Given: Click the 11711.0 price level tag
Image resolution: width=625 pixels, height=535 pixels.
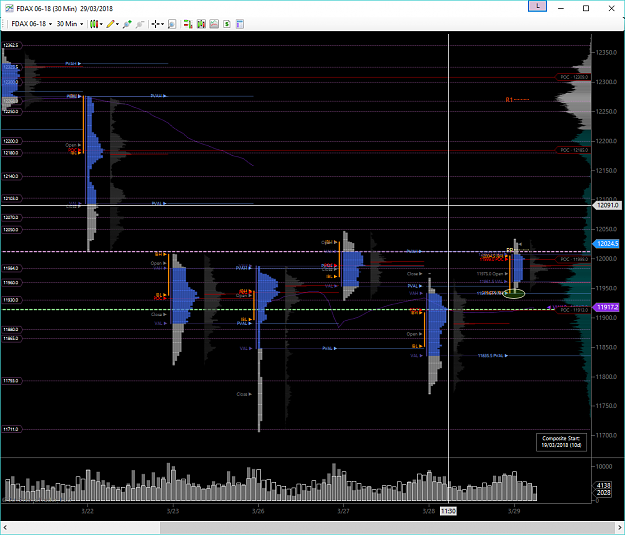Looking at the screenshot, I should pyautogui.click(x=11, y=429).
